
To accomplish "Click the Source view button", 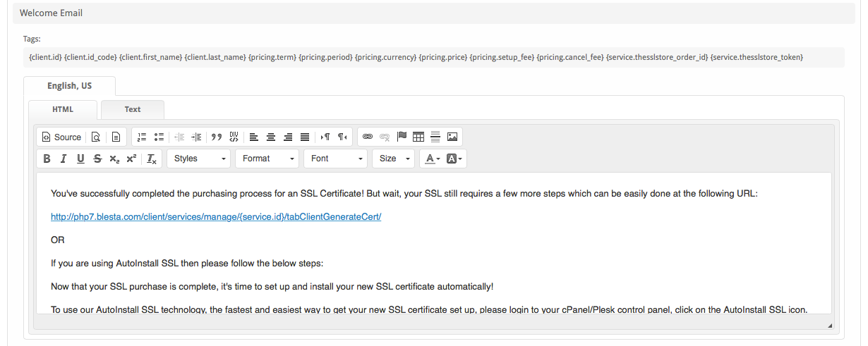I will [61, 137].
